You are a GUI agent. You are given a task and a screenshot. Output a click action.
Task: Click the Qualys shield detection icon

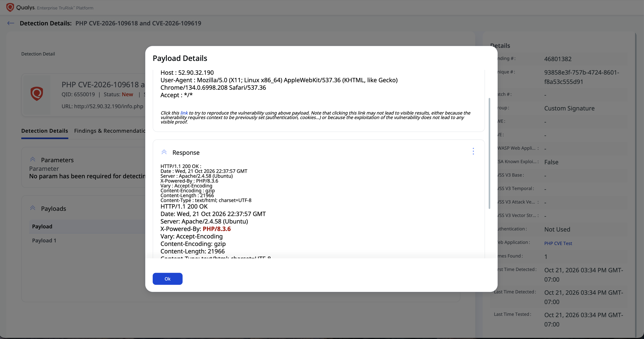pos(37,94)
